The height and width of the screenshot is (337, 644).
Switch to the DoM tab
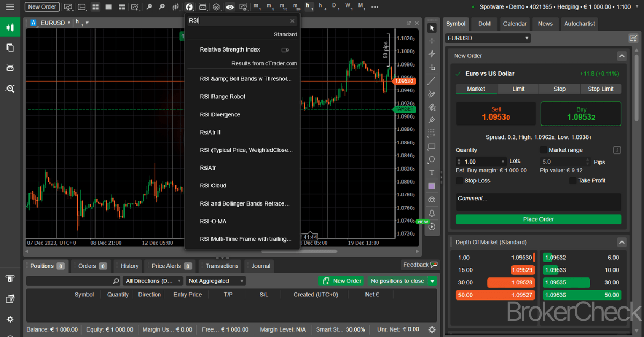point(484,24)
